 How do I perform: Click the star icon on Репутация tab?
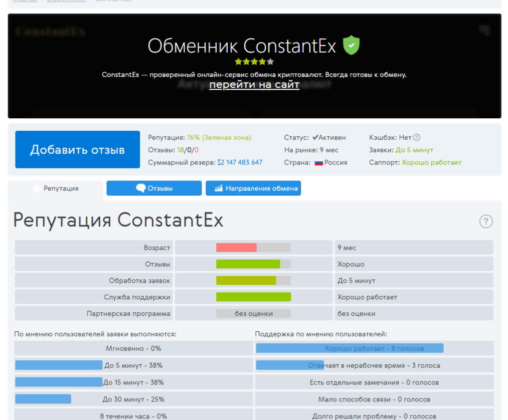click(36, 188)
